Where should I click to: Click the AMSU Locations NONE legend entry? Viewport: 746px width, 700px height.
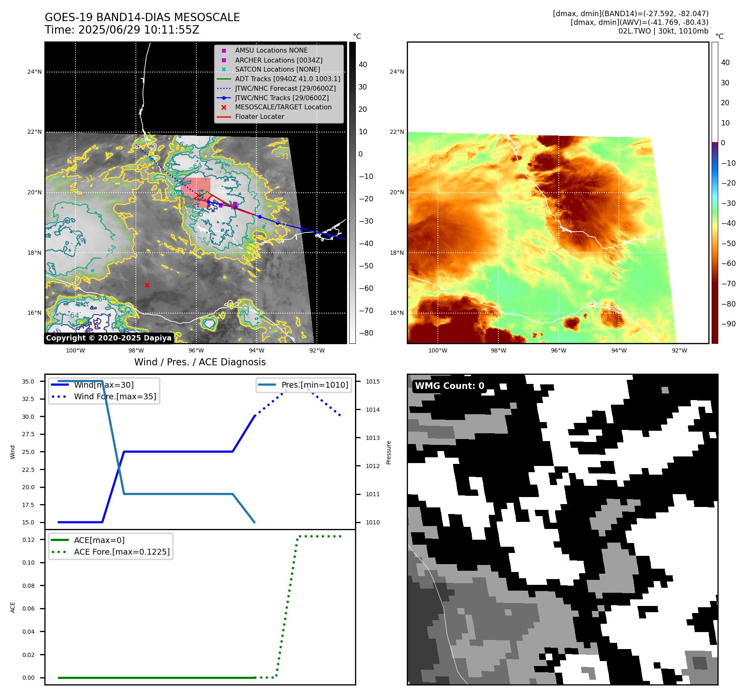(x=271, y=50)
